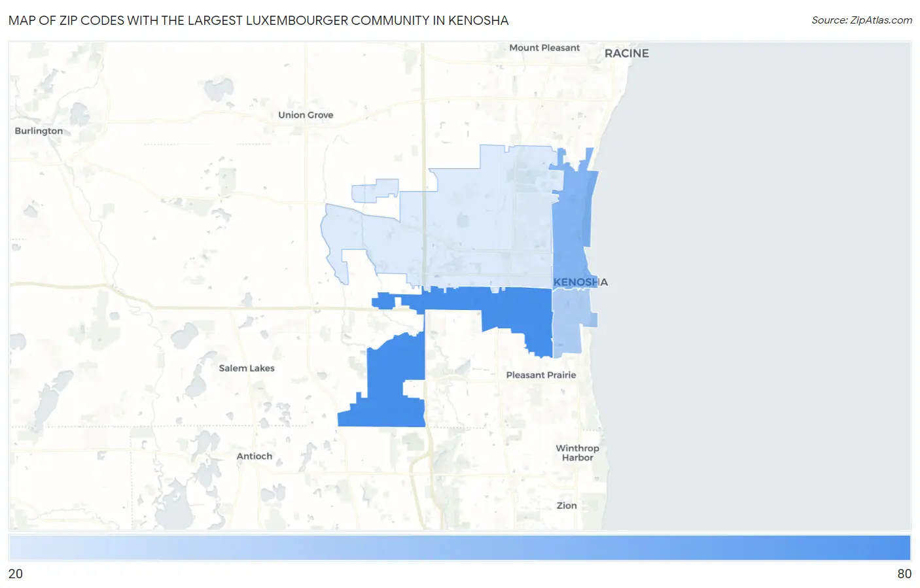Click the Source: ZipAtlas.com attribution text
This screenshot has height=588, width=920.
[x=861, y=20]
